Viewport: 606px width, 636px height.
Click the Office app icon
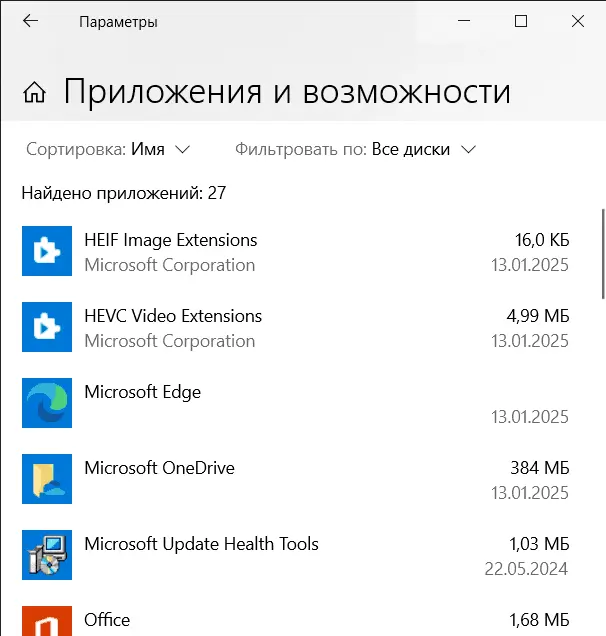click(47, 620)
